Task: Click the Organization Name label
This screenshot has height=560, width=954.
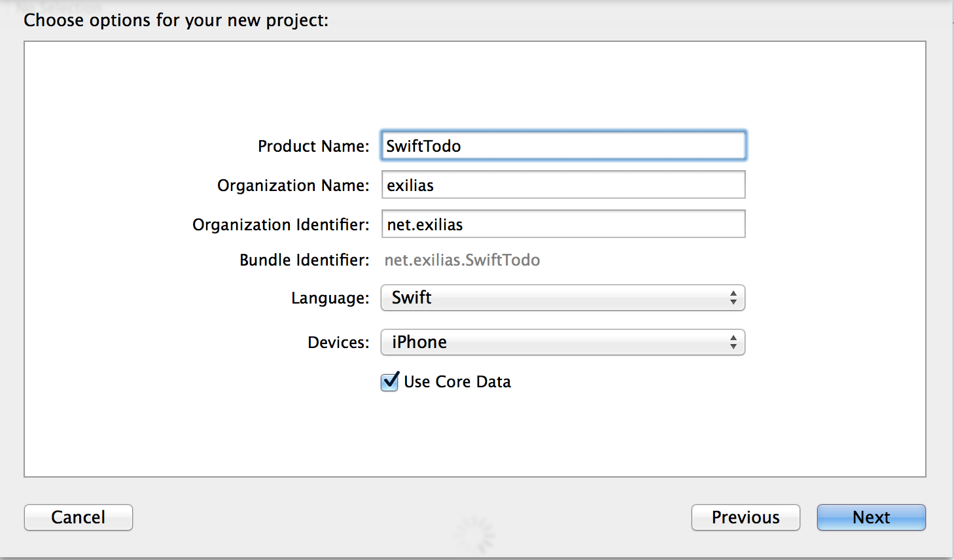Action: [x=293, y=186]
